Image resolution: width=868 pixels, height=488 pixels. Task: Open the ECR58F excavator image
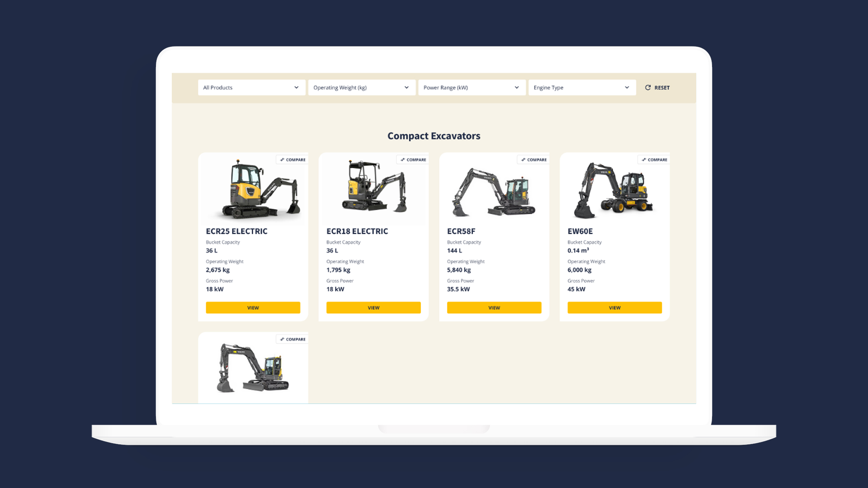(494, 192)
